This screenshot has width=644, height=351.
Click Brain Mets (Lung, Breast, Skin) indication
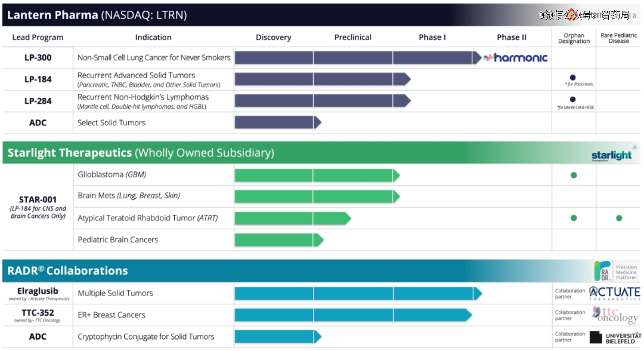click(x=129, y=196)
